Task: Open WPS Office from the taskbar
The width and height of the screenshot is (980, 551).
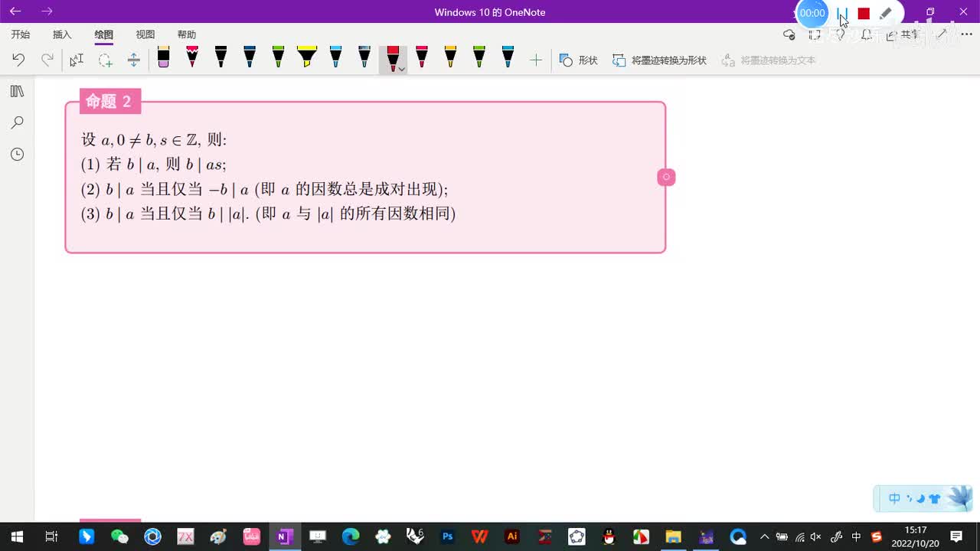Action: [480, 536]
